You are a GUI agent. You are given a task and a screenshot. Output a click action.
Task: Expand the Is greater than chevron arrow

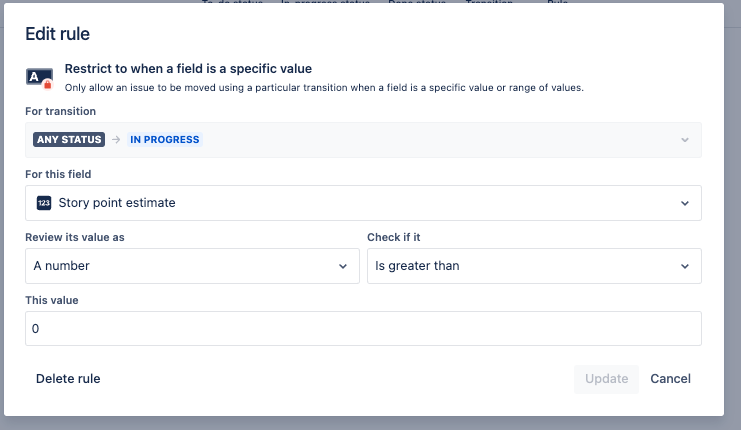pyautogui.click(x=685, y=266)
